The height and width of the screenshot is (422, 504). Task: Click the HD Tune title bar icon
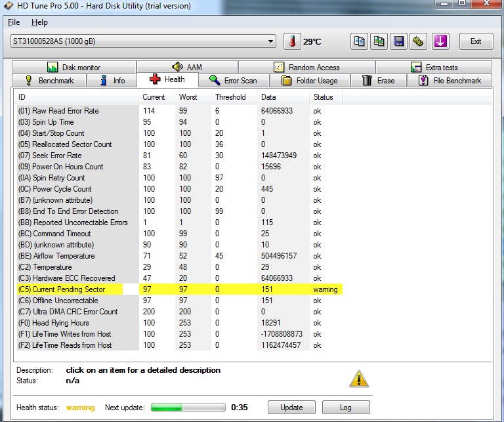(9, 6)
